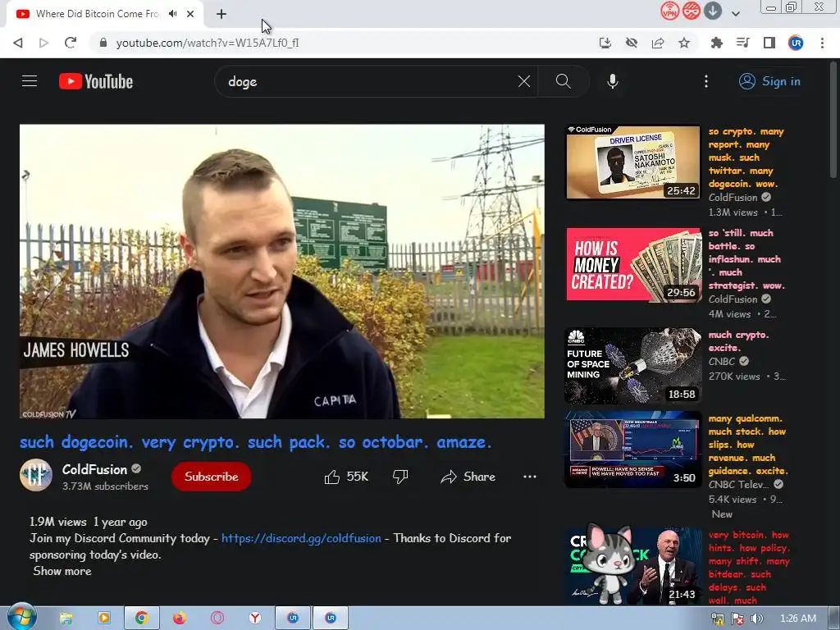Run search with the magnifier button

click(563, 81)
